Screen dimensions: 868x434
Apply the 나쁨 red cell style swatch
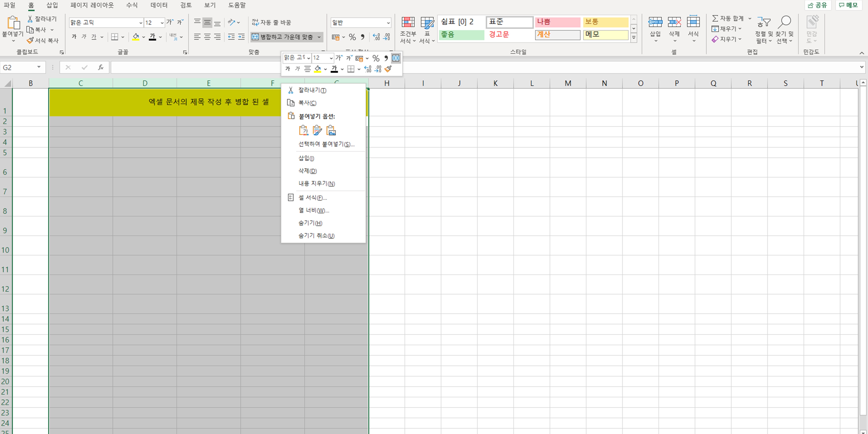557,22
